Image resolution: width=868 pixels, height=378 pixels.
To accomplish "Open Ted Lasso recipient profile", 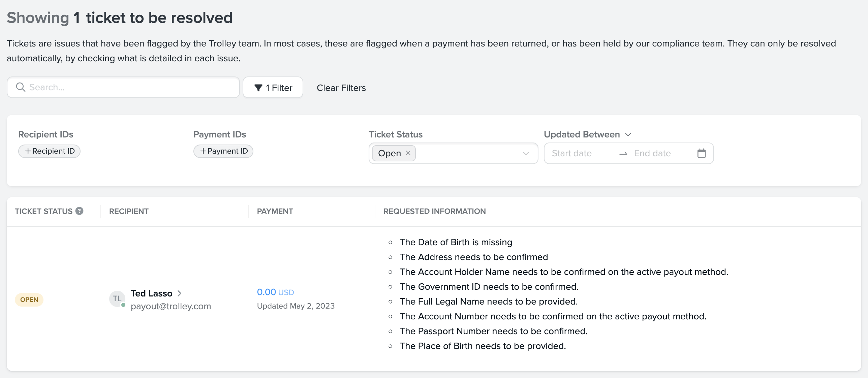I will coord(152,293).
